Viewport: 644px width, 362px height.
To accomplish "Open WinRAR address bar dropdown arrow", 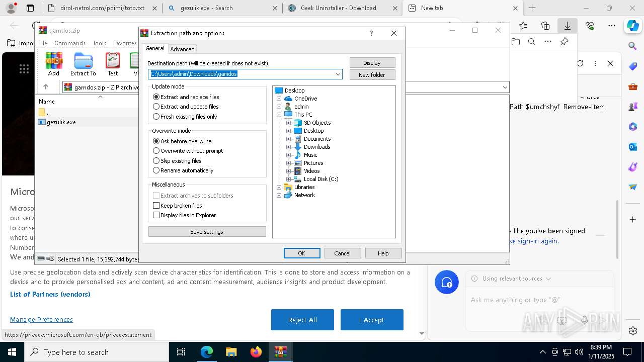I will tap(505, 87).
